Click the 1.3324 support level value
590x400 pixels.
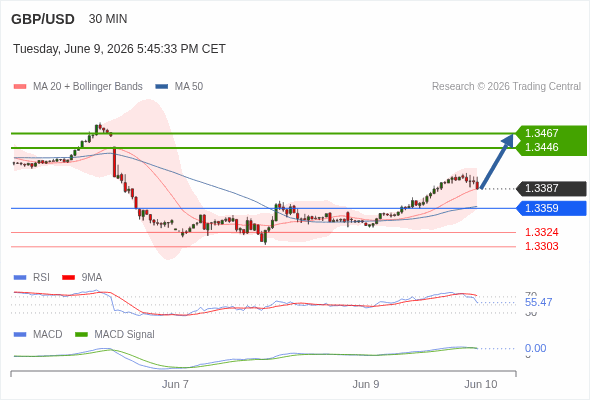coord(542,232)
